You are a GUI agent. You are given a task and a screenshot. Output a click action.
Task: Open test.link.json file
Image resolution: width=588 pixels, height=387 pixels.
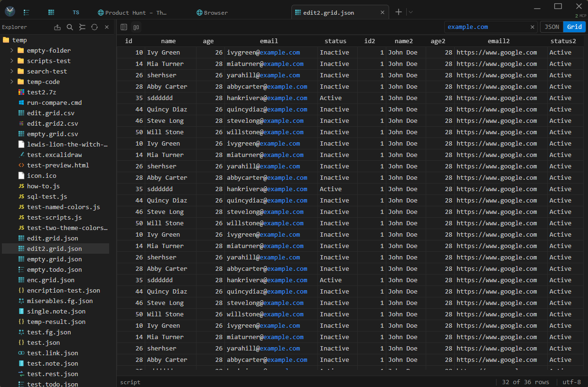(56, 353)
